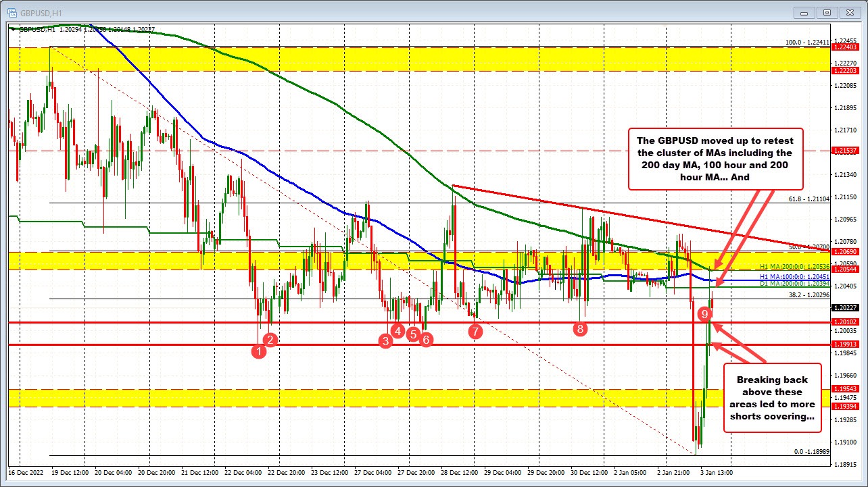Click the yellow highlighted band near 1.22203
Viewport: 868px width, 487px height.
pyautogui.click(x=406, y=68)
